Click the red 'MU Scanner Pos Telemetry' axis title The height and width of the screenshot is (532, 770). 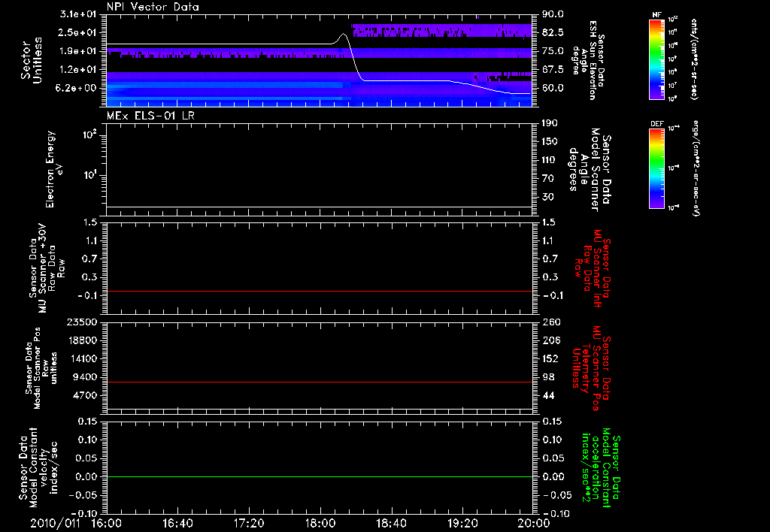point(591,368)
